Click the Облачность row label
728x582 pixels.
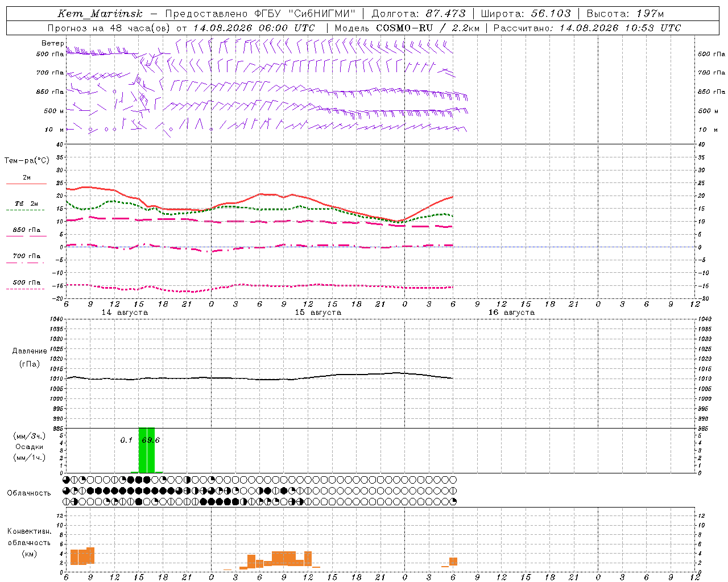click(29, 493)
